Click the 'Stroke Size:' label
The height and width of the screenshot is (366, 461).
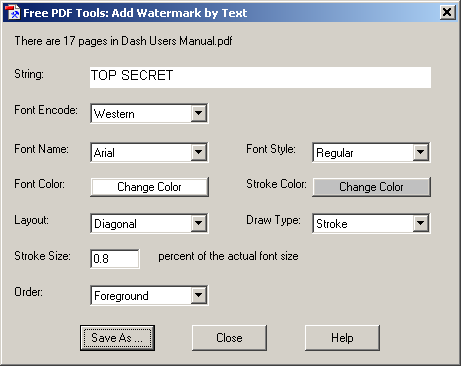pos(42,256)
